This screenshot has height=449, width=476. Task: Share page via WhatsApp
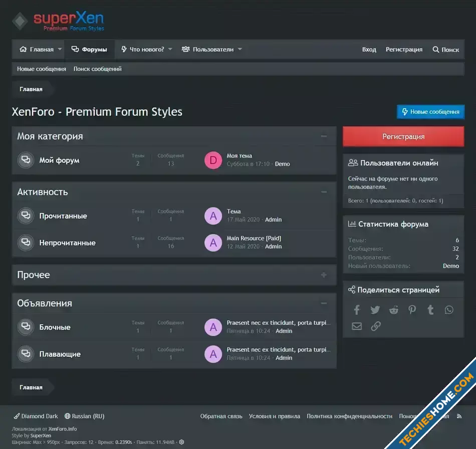(x=449, y=310)
